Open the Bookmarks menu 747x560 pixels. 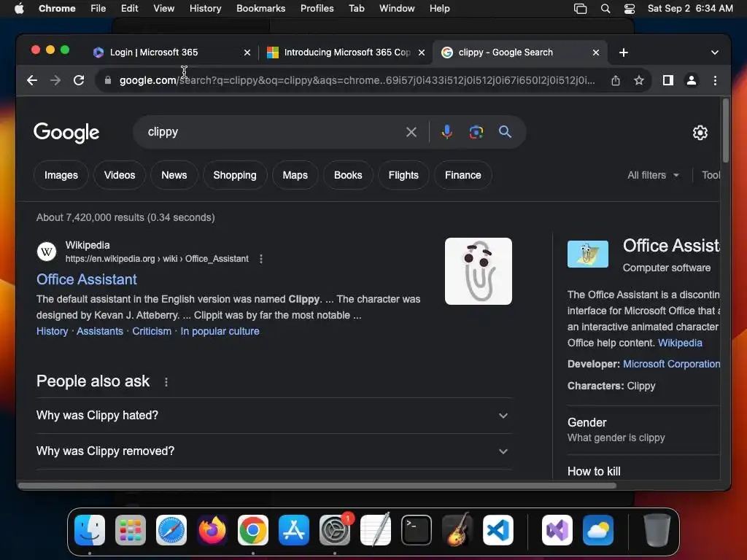[260, 9]
